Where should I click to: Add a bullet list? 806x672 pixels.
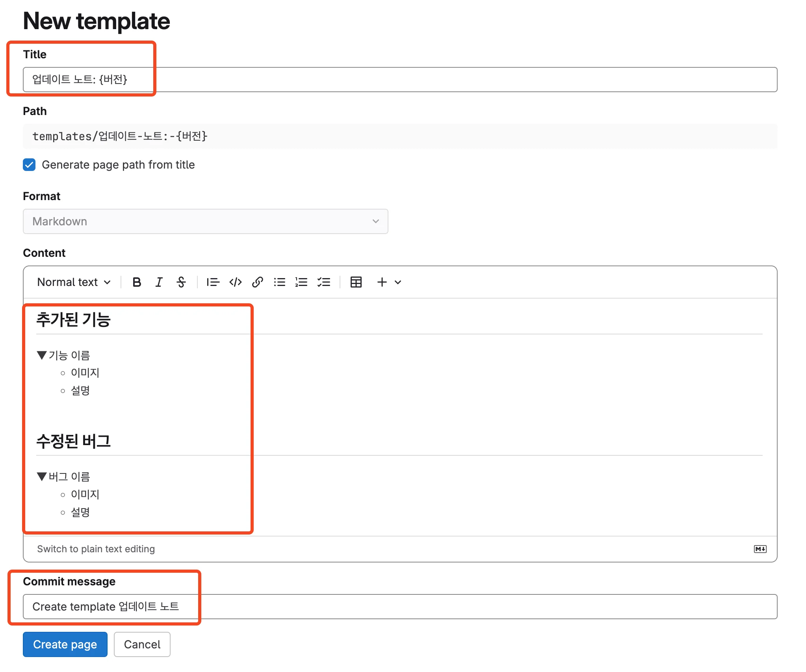pyautogui.click(x=279, y=282)
